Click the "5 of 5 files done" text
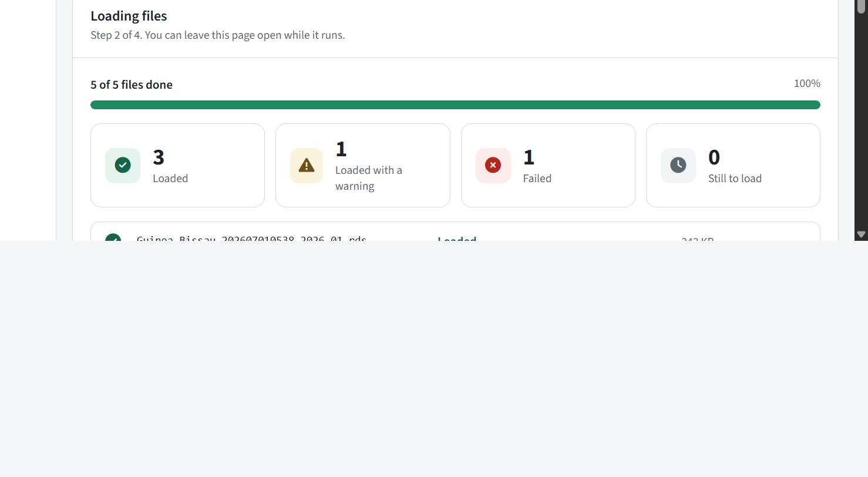The width and height of the screenshot is (868, 477). coord(132,85)
